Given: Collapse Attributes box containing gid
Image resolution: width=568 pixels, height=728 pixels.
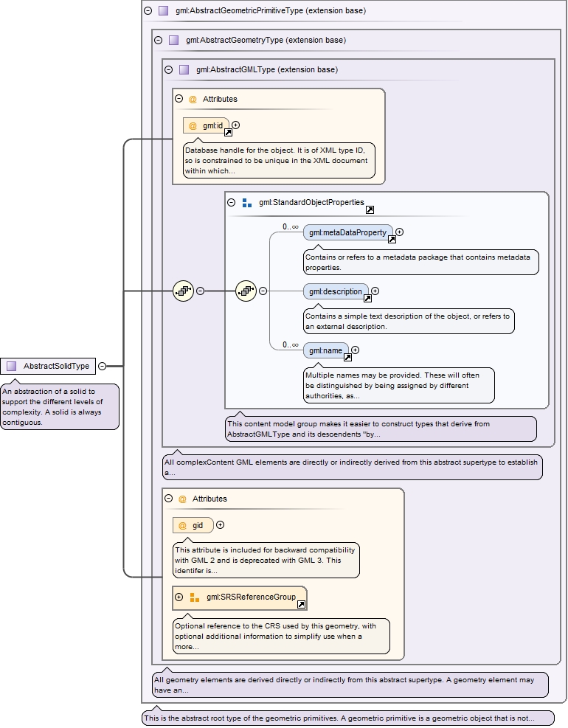Looking at the screenshot, I should pyautogui.click(x=169, y=499).
